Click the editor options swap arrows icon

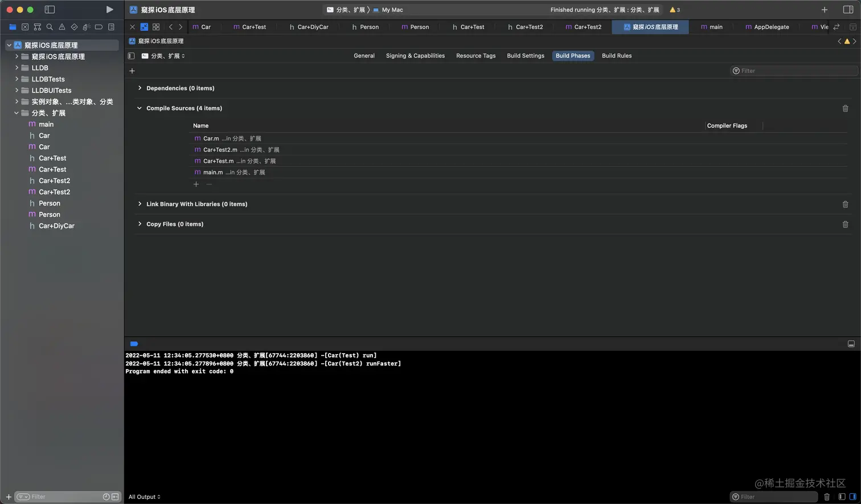click(x=837, y=27)
